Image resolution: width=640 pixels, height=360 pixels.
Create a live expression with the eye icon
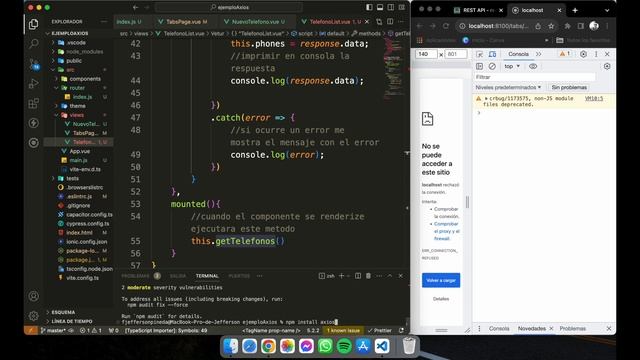[x=533, y=66]
